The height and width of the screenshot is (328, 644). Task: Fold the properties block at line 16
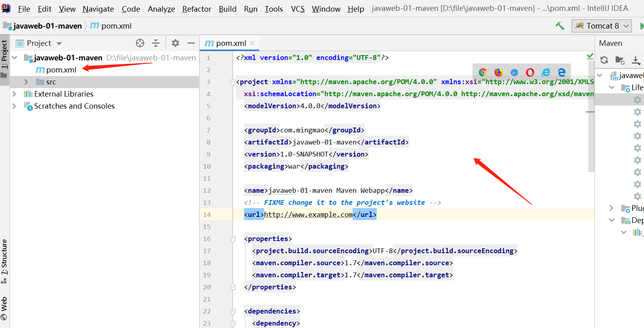tap(233, 239)
